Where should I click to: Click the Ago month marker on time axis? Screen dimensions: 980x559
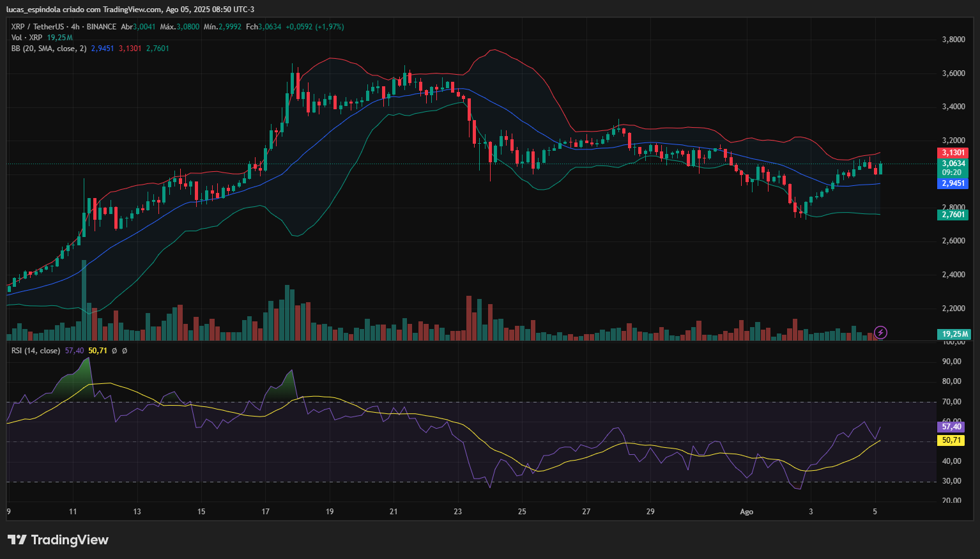(x=746, y=512)
